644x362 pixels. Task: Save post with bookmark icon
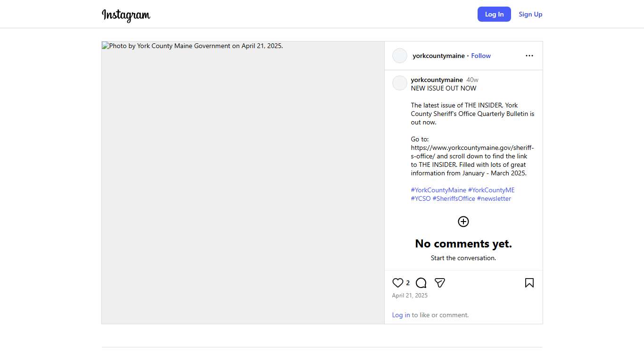coord(529,283)
